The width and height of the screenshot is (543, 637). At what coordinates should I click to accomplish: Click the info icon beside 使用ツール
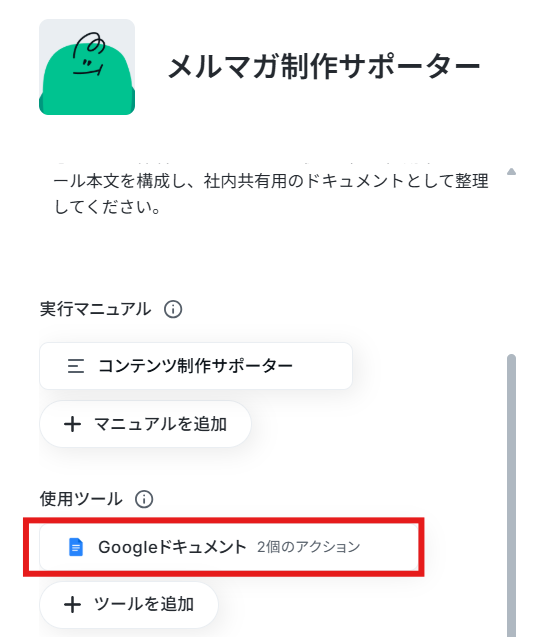point(144,499)
